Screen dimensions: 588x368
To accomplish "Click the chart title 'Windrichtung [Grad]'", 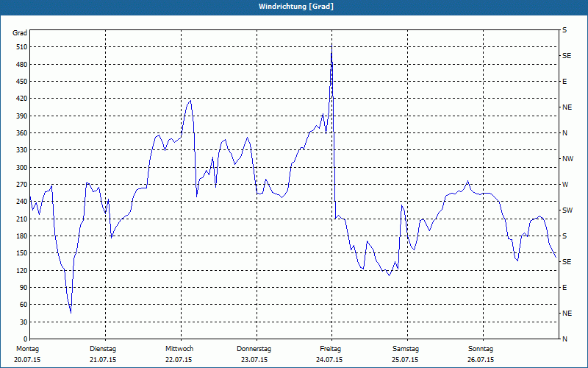I will [x=296, y=7].
